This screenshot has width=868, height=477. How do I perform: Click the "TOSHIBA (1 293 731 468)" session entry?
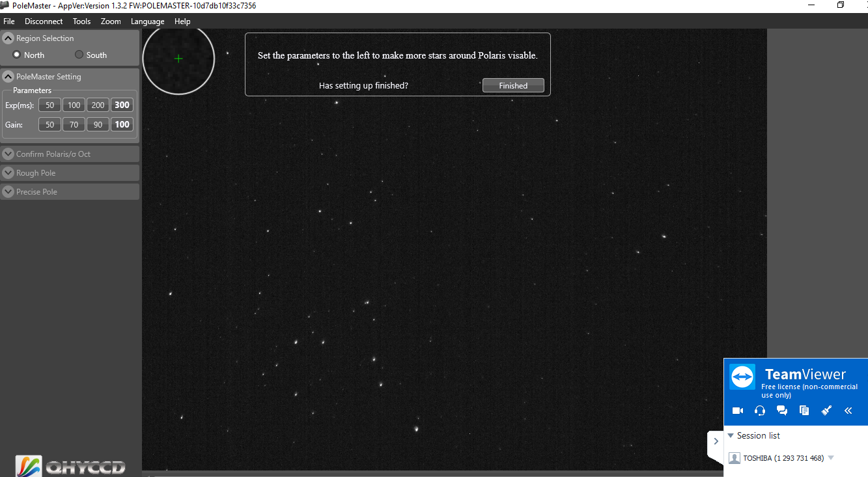click(783, 458)
